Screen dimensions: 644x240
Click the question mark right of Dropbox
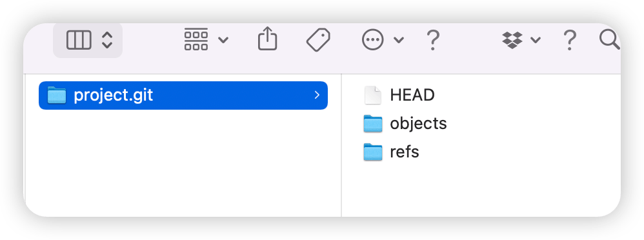tap(569, 40)
